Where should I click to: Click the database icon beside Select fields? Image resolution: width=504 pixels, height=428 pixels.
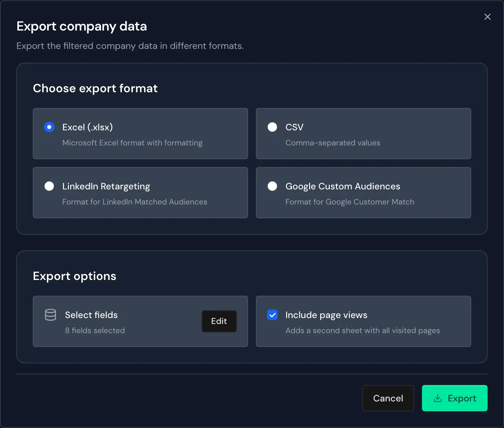(x=51, y=315)
